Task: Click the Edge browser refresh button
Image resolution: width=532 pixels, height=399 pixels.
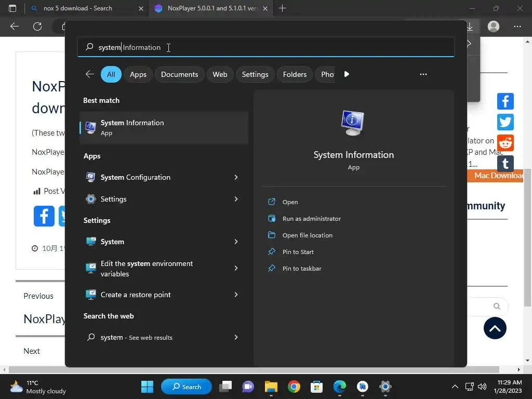Action: coord(37,26)
